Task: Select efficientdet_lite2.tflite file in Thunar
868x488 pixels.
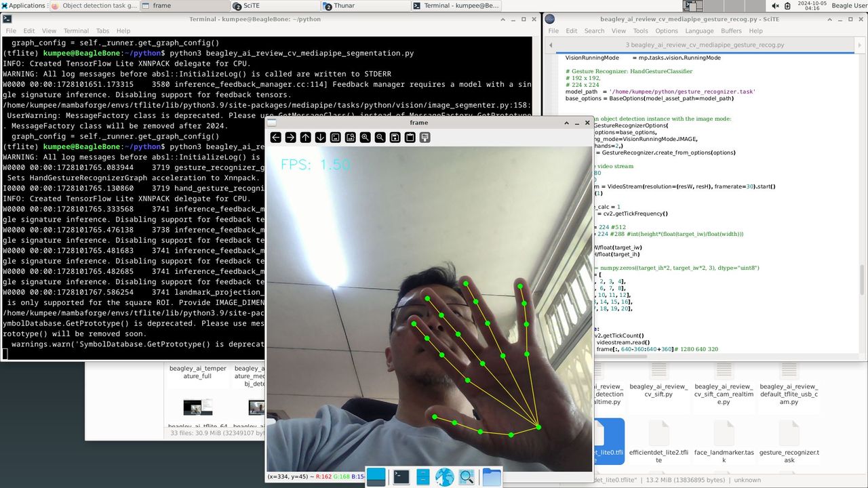Action: (x=658, y=443)
